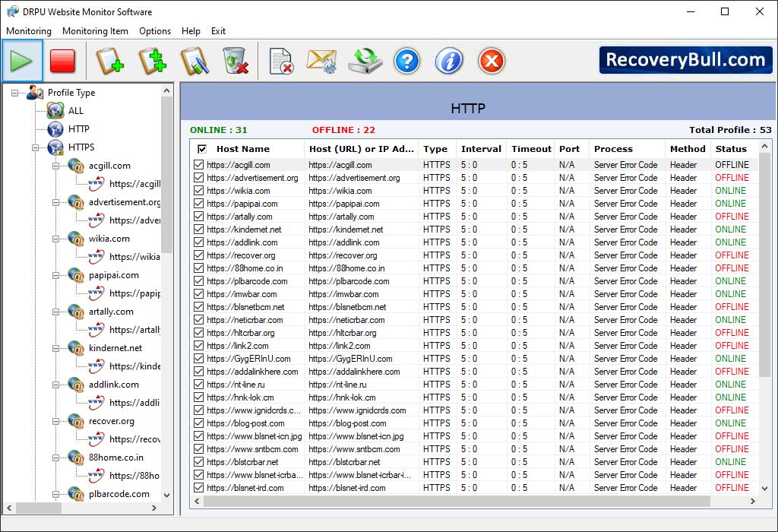Collapse wikia.com tree node
This screenshot has height=532, width=778.
(x=56, y=239)
